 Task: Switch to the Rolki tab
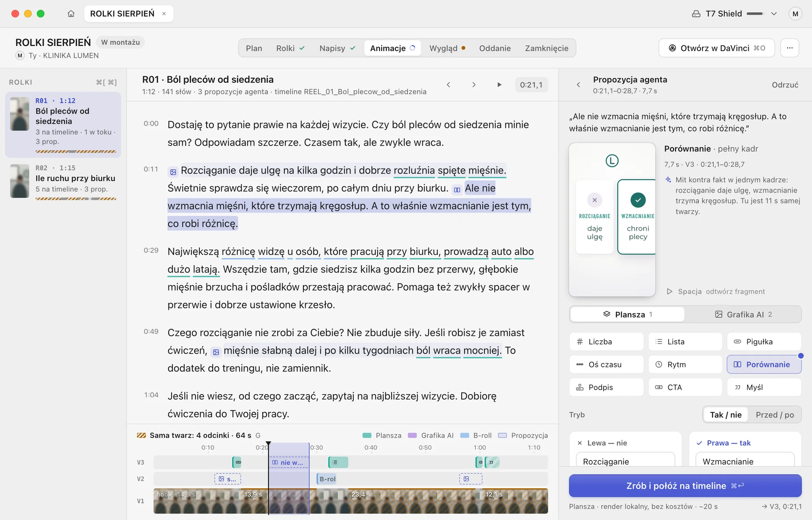point(290,48)
